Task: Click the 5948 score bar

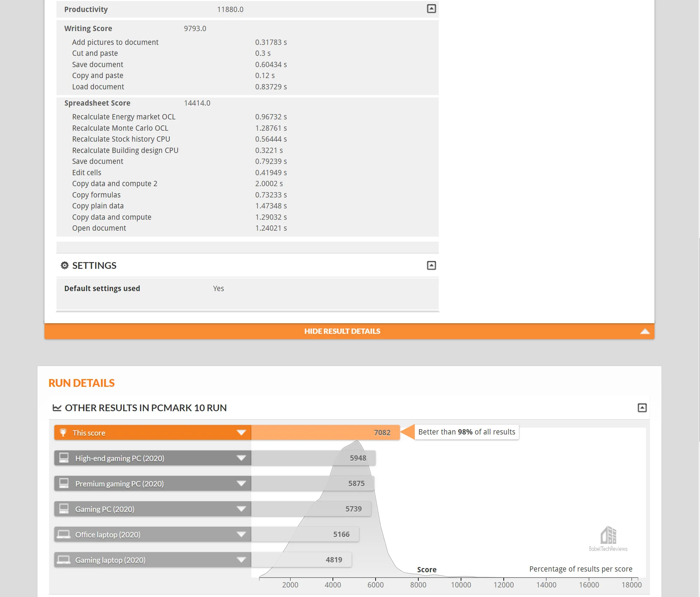Action: pos(313,458)
